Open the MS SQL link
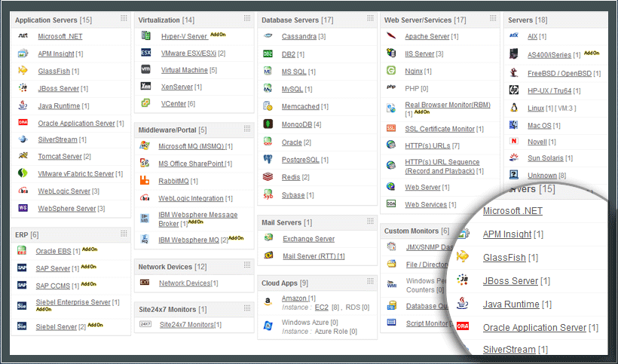 (x=294, y=72)
